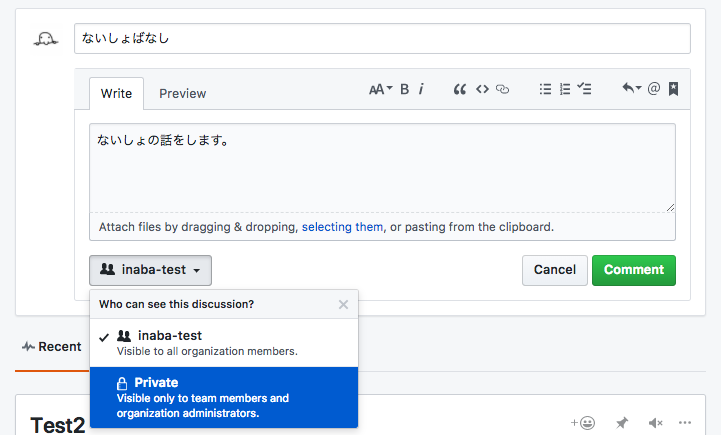Cancel the discussion post
Image resolution: width=721 pixels, height=435 pixels.
click(x=555, y=270)
